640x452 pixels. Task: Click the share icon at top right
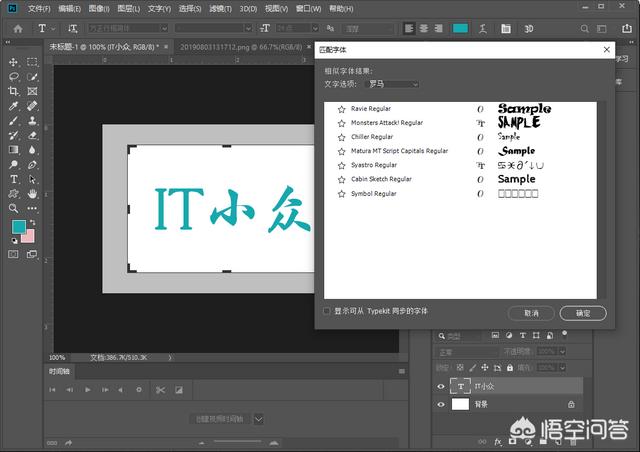(x=627, y=28)
